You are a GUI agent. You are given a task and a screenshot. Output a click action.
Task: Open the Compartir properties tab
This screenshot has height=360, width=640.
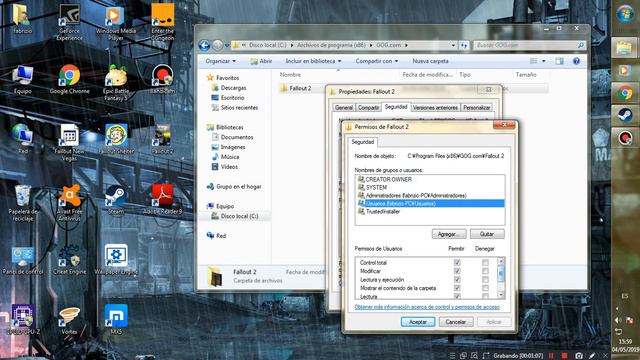368,107
